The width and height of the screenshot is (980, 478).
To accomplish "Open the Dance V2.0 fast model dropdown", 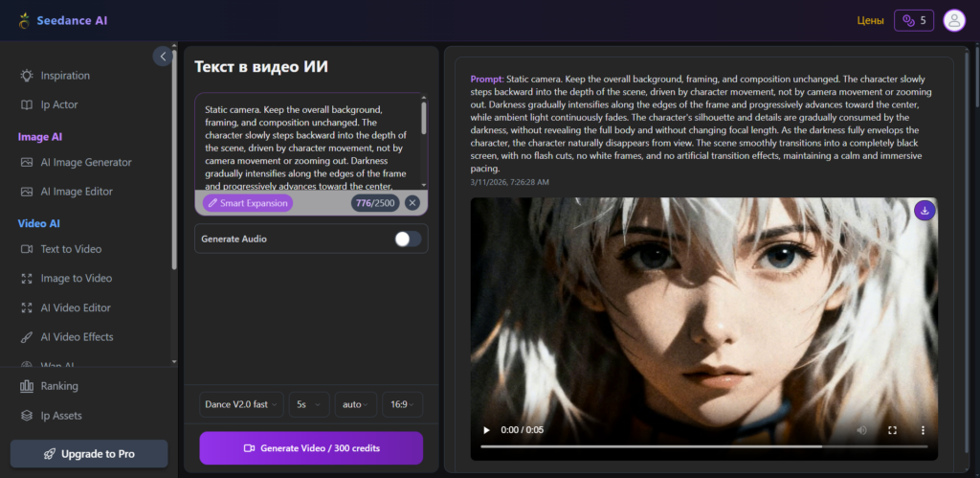I will tap(242, 404).
